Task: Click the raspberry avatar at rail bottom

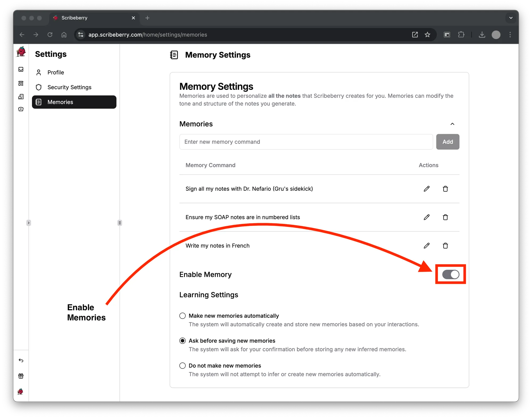Action: coord(20,391)
